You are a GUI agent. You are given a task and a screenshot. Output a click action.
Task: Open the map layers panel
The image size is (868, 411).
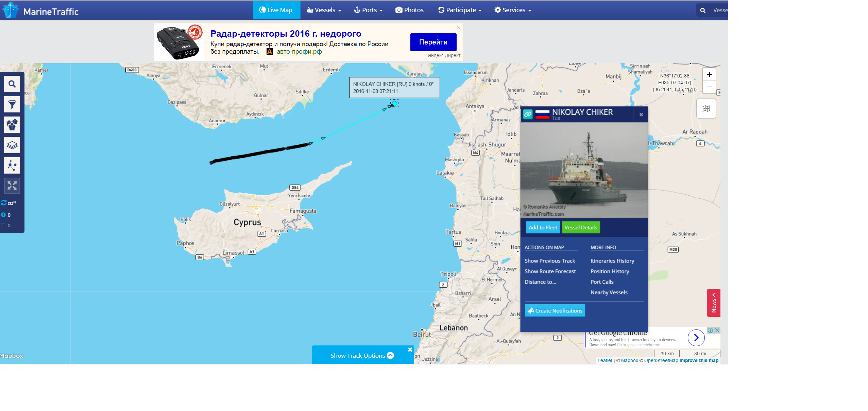(12, 145)
